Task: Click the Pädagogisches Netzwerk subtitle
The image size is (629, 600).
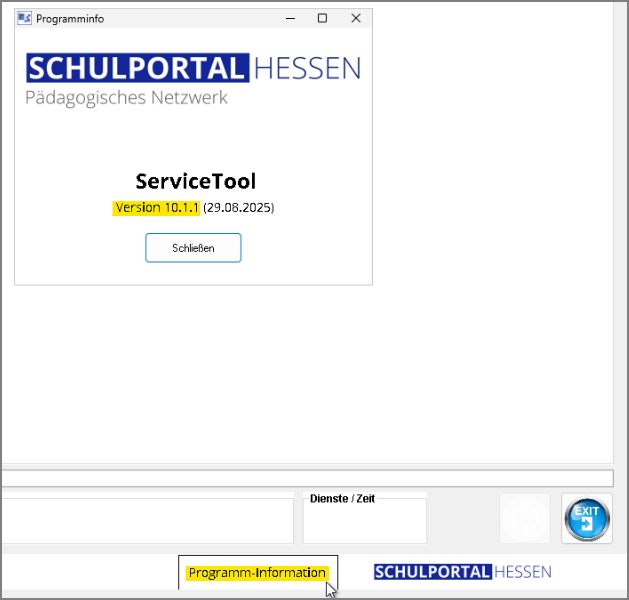Action: (126, 98)
